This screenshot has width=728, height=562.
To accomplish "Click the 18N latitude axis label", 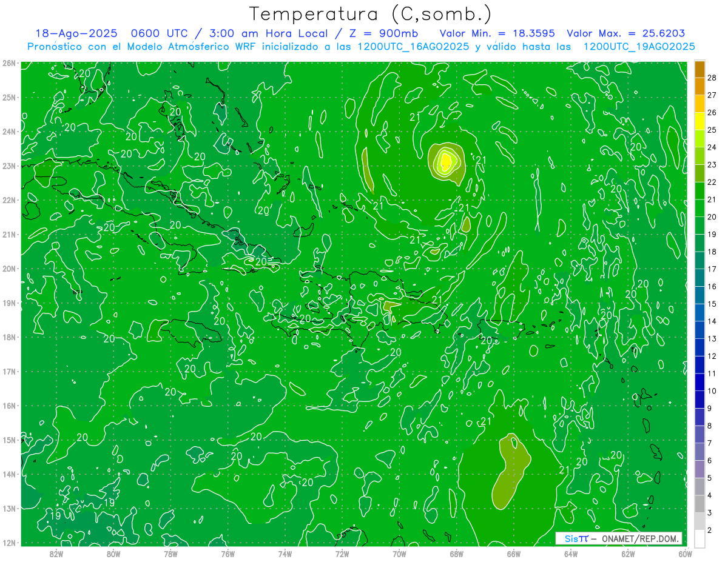I will pyautogui.click(x=8, y=337).
